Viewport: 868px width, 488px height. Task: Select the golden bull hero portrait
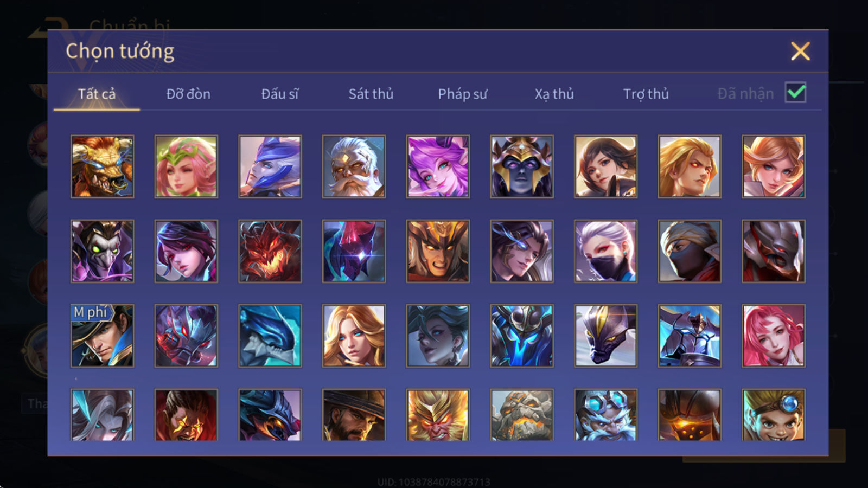point(103,166)
